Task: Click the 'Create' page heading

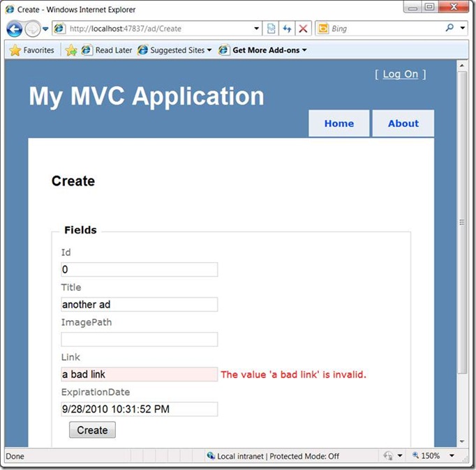Action: [73, 181]
